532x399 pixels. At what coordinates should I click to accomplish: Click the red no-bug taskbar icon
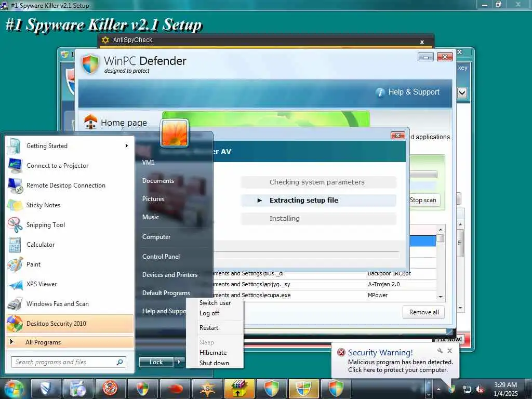(110, 389)
